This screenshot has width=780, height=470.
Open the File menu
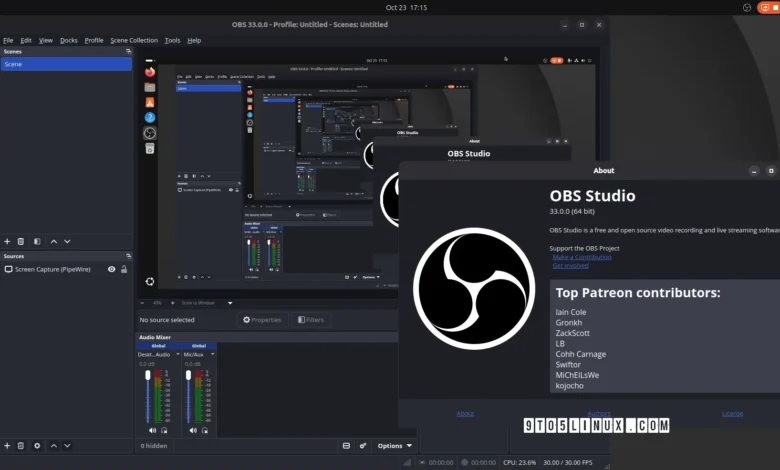point(8,40)
